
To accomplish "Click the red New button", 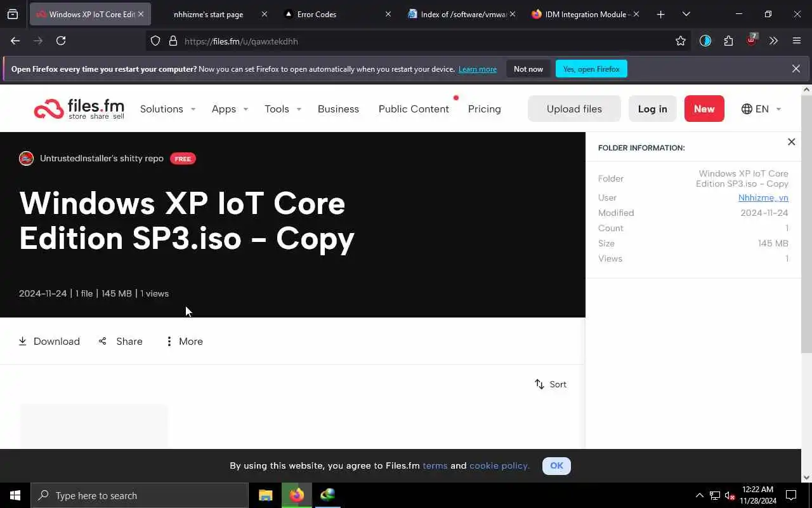I will pos(704,109).
